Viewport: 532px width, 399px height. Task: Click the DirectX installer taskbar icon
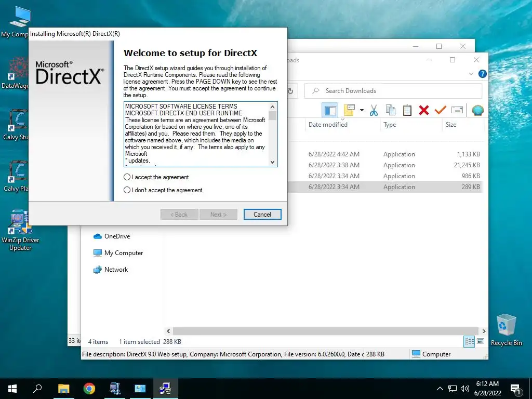(166, 389)
